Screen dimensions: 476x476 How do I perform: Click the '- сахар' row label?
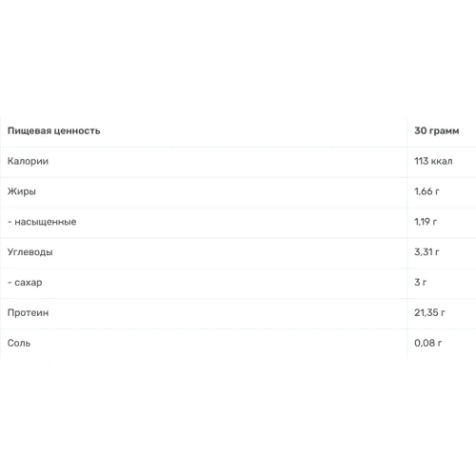coord(25,282)
